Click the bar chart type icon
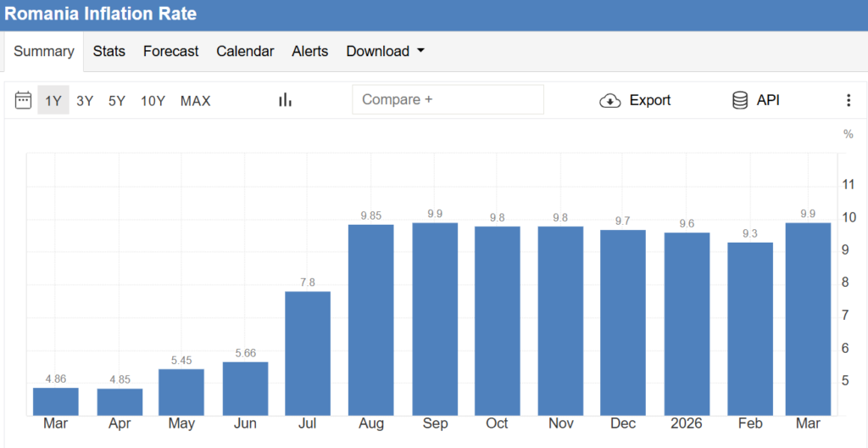 pyautogui.click(x=285, y=100)
